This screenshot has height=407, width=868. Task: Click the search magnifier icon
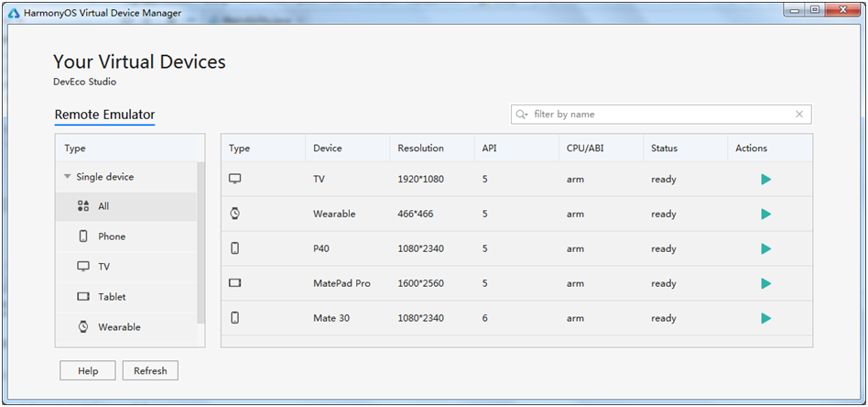[521, 115]
